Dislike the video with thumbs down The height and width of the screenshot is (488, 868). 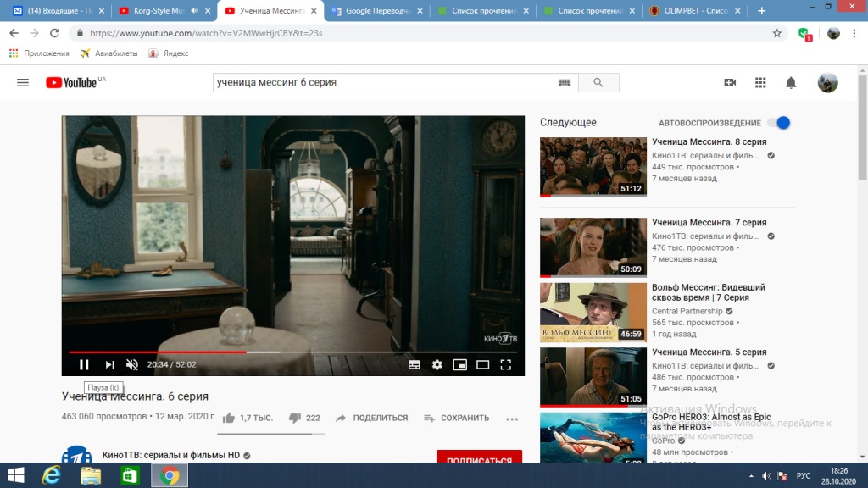[294, 418]
